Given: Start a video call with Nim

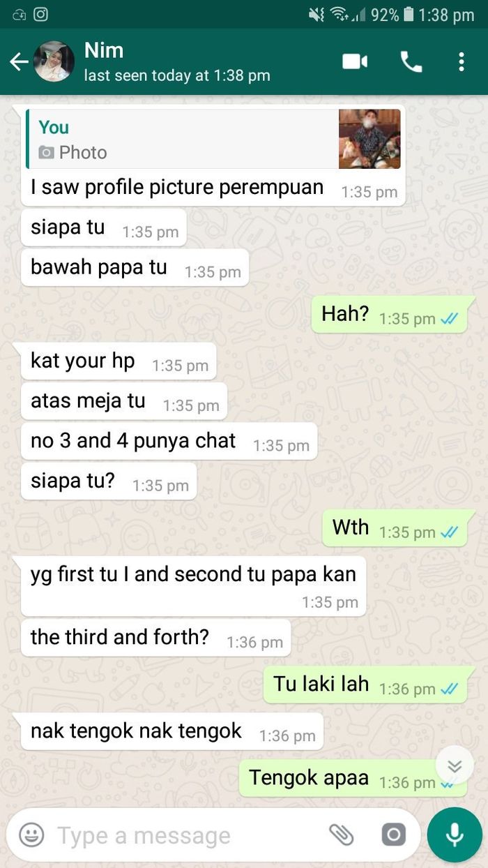Looking at the screenshot, I should pyautogui.click(x=355, y=62).
